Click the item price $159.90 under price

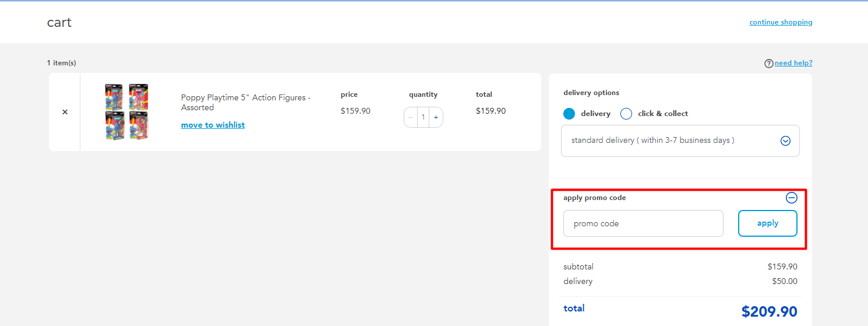(355, 111)
